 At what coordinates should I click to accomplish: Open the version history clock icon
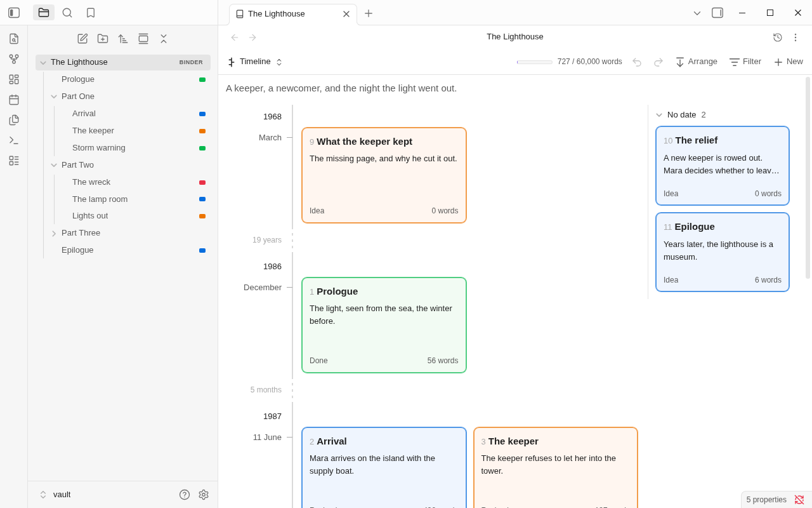[x=778, y=37]
